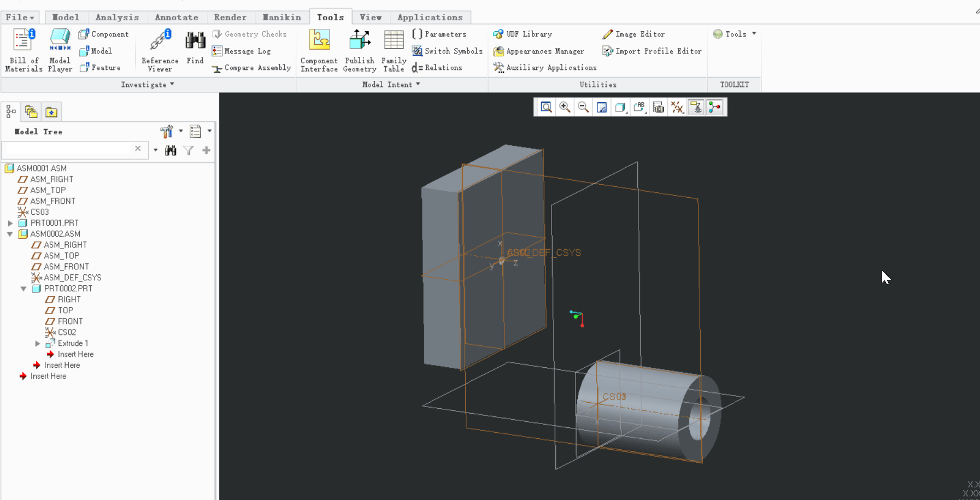Open Parameters dialog
This screenshot has height=500, width=980.
pos(439,34)
